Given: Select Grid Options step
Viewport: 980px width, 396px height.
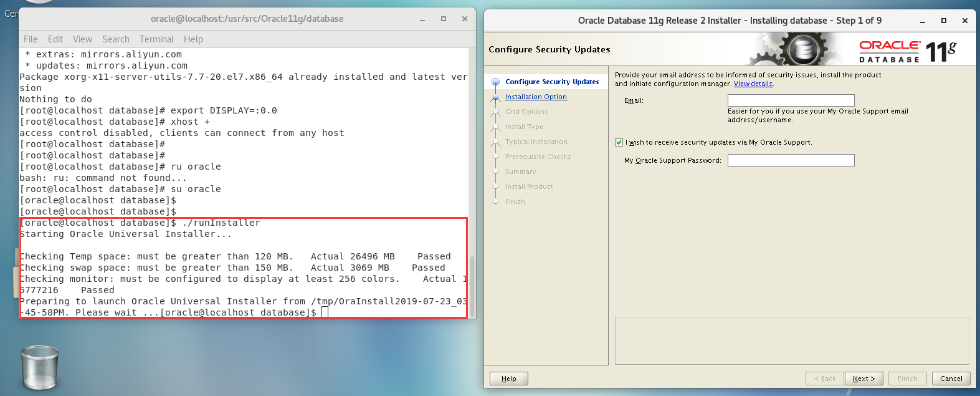Looking at the screenshot, I should (x=526, y=112).
